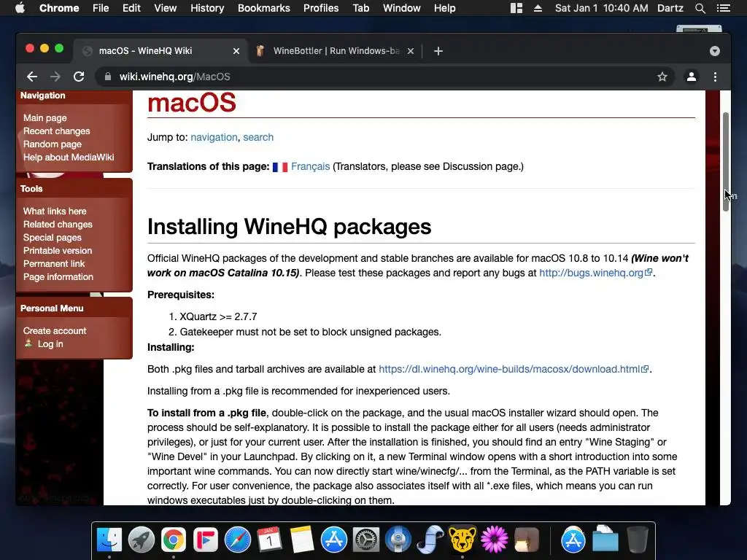Open Launchpad from the Dock
Viewport: 747px width, 560px height.
(x=141, y=540)
